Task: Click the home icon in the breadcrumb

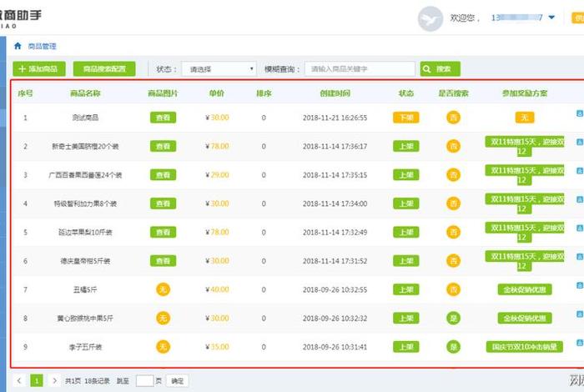Action: click(x=18, y=46)
